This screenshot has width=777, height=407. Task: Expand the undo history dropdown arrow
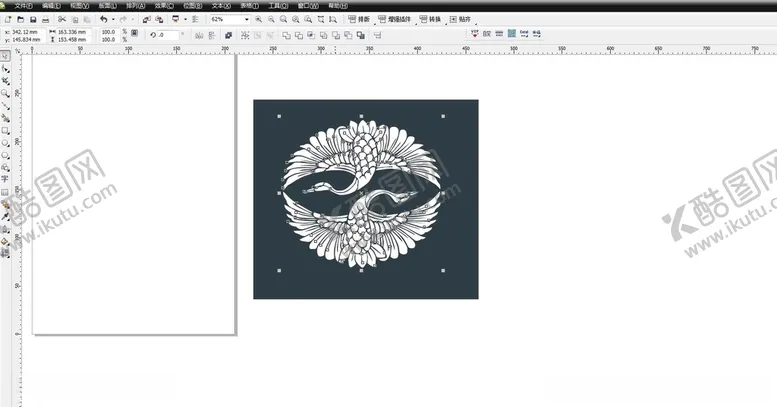pyautogui.click(x=112, y=19)
